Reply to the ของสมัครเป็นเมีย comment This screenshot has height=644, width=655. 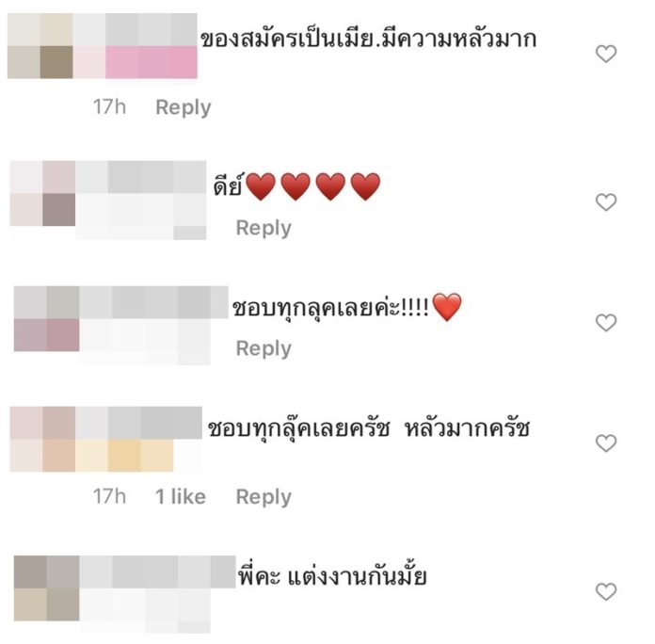[183, 107]
